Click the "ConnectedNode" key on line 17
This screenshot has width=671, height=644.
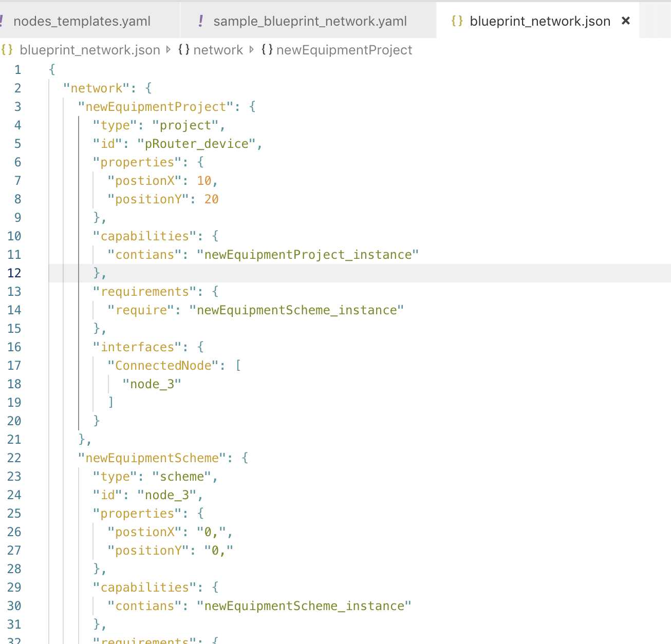[x=163, y=366]
